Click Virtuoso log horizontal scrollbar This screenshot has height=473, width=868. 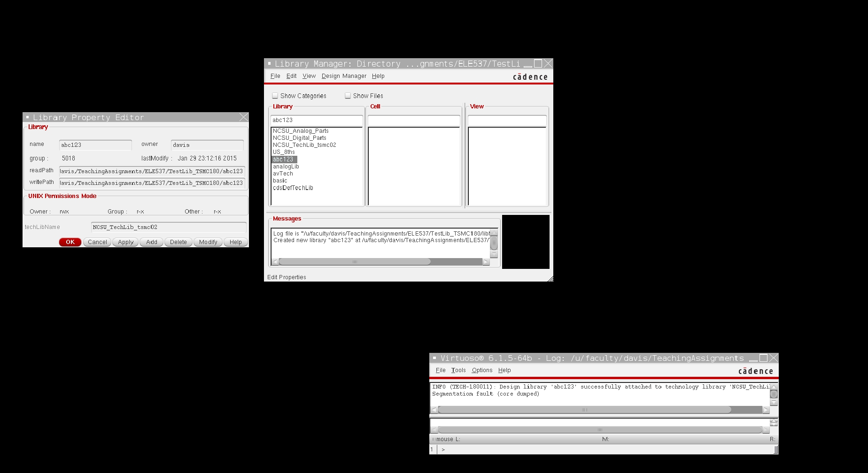[x=584, y=410]
